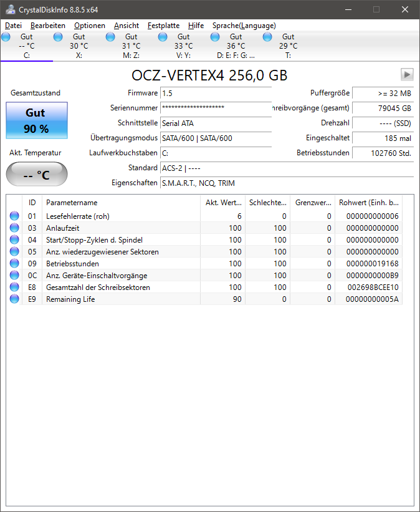Image resolution: width=420 pixels, height=512 pixels.
Task: Open the Sprache(Language) menu
Action: click(x=244, y=26)
